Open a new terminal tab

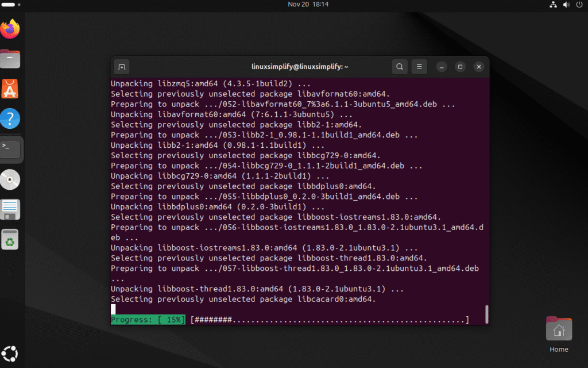[121, 67]
